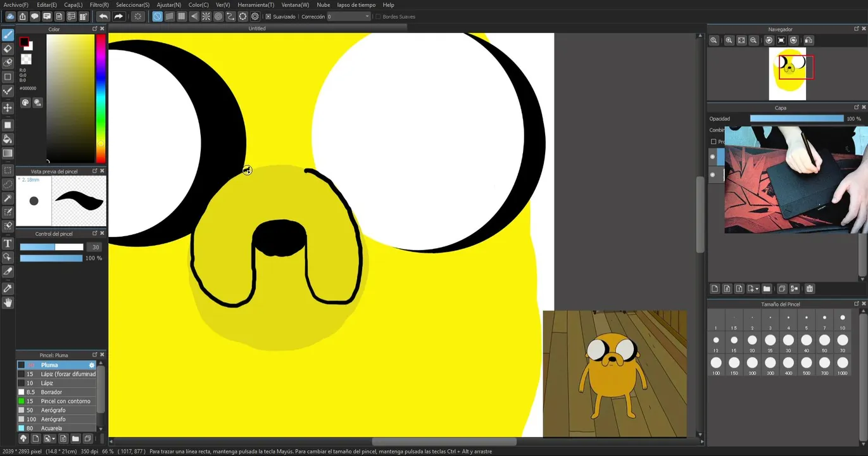The image size is (868, 456).
Task: Select the Pincel con contorno brush
Action: 56,401
